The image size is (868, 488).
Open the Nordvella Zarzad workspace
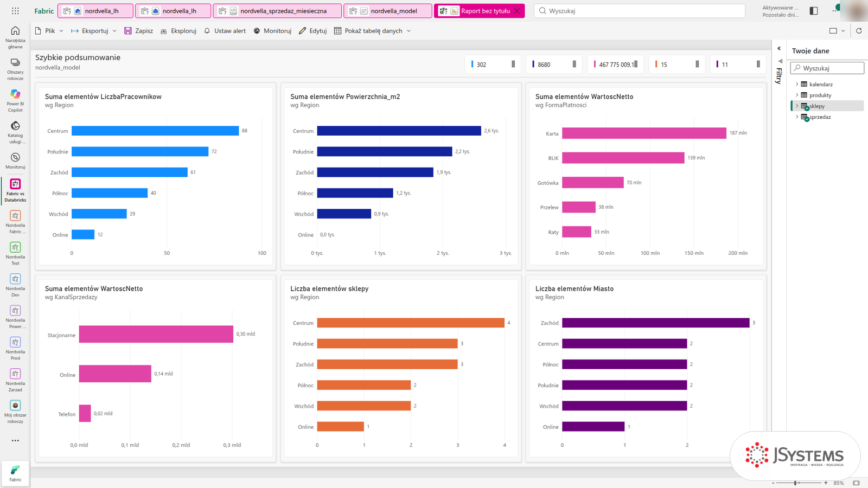click(15, 380)
